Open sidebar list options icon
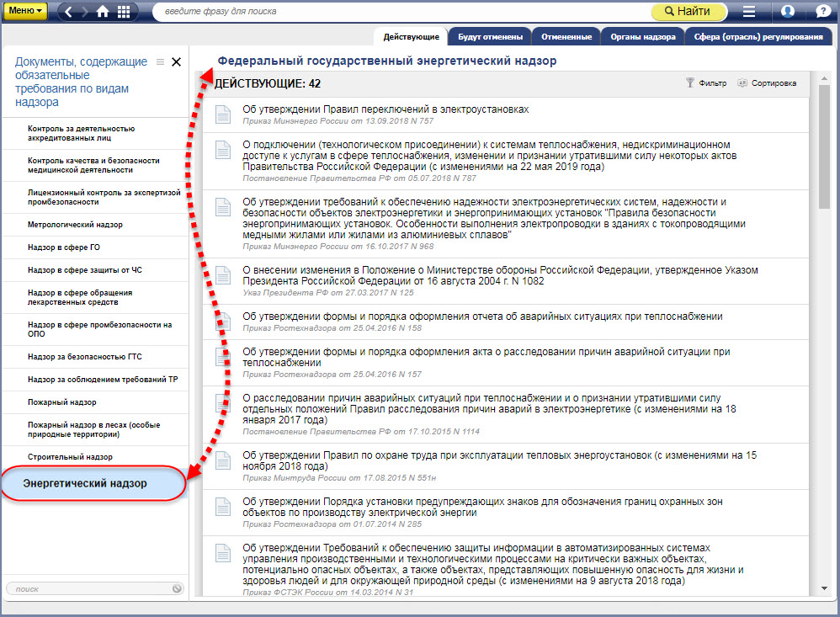 tap(160, 61)
